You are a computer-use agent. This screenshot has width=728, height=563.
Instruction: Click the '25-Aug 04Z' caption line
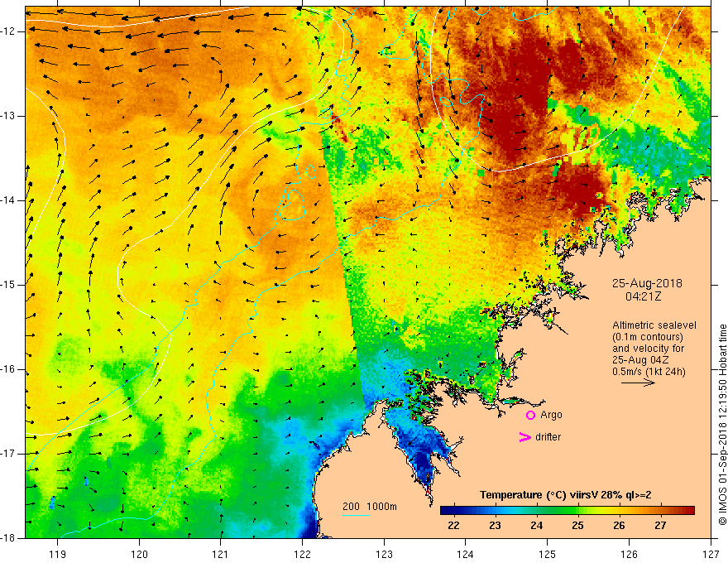[638, 360]
